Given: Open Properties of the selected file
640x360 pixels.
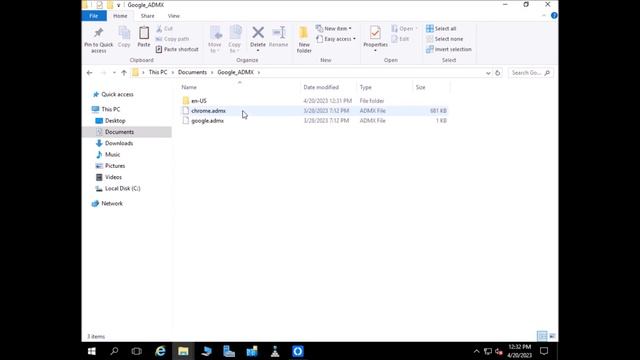Looking at the screenshot, I should click(375, 39).
